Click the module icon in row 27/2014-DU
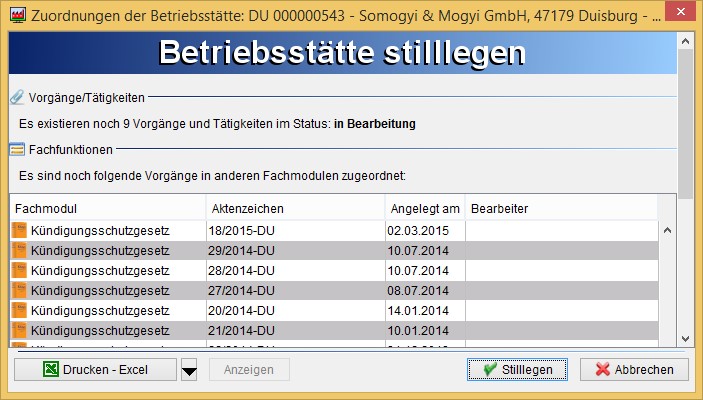Image resolution: width=703 pixels, height=400 pixels. (19, 291)
